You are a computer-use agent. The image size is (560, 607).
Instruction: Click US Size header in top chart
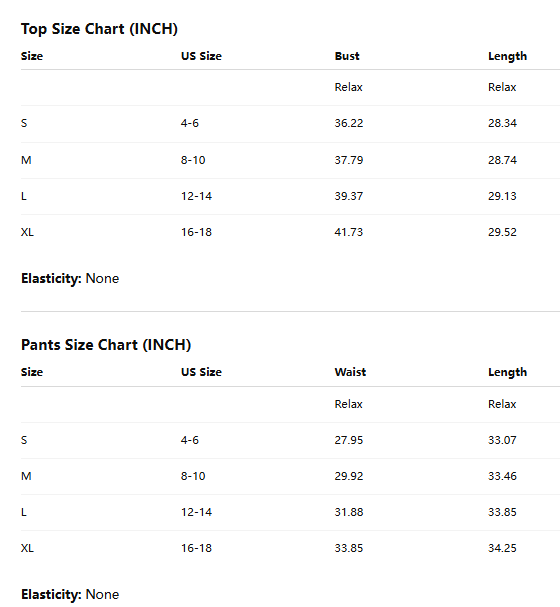click(x=201, y=56)
